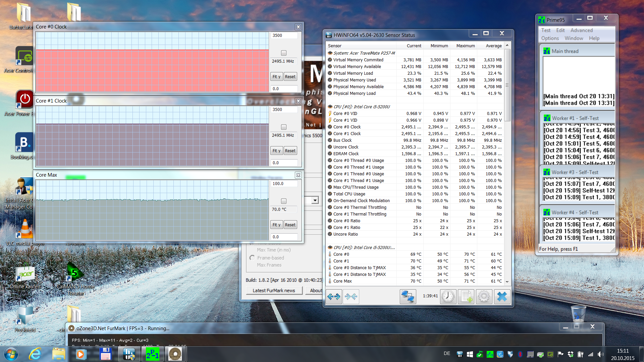Image resolution: width=644 pixels, height=362 pixels.
Task: Open the Edit menu in Prime95
Action: pos(560,30)
